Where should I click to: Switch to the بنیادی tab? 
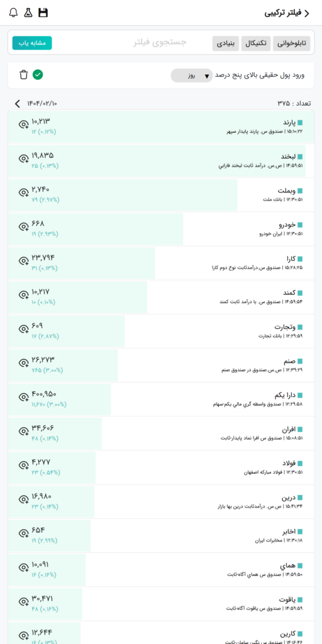[226, 43]
